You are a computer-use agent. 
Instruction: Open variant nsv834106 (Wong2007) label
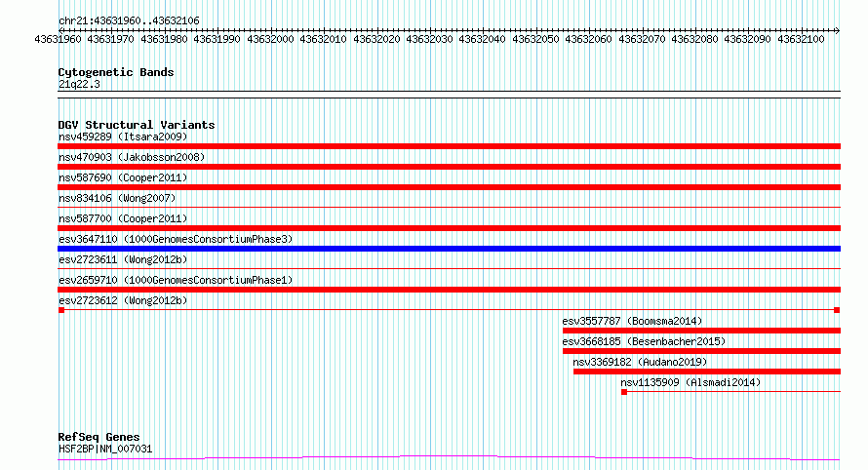(x=117, y=198)
